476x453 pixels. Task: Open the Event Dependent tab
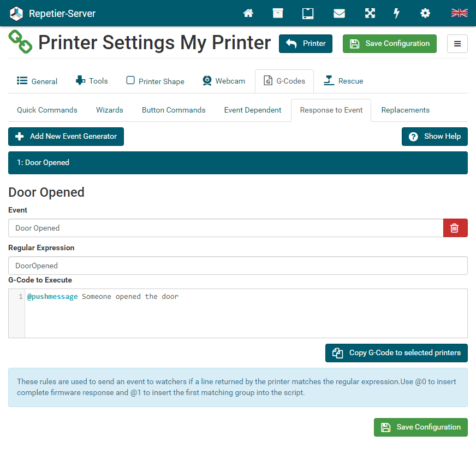(x=253, y=110)
